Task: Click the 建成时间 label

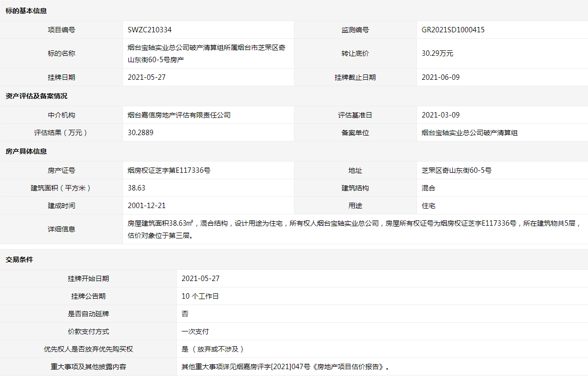Action: pyautogui.click(x=62, y=206)
